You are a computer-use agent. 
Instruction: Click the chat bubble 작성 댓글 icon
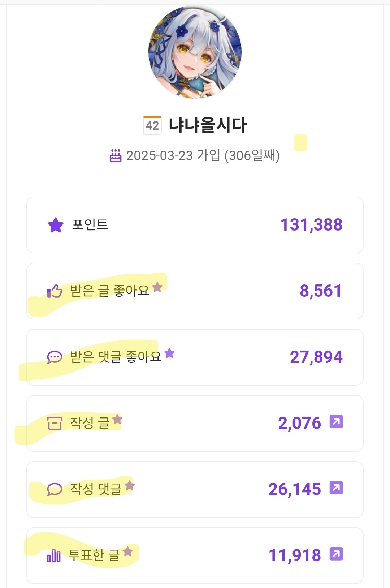coord(55,489)
